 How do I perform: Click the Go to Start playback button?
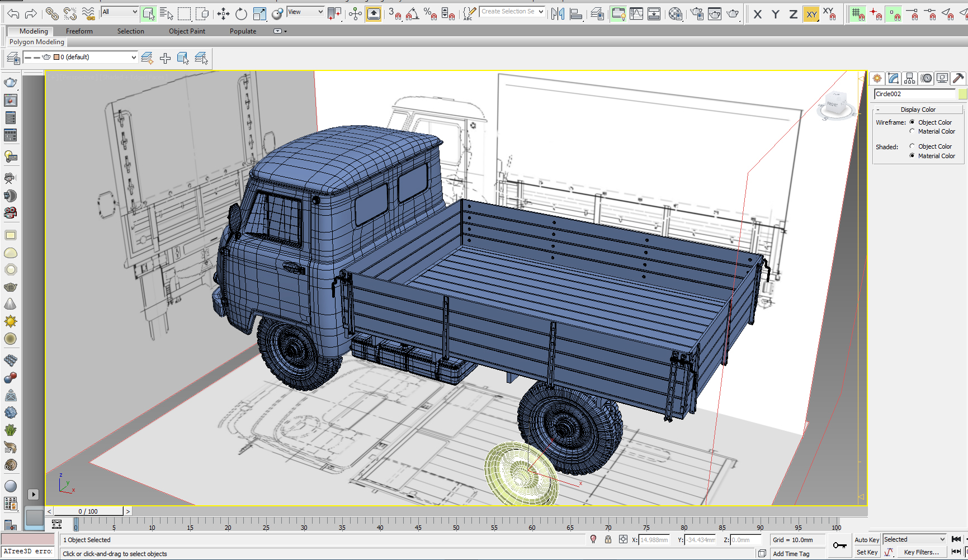[956, 539]
